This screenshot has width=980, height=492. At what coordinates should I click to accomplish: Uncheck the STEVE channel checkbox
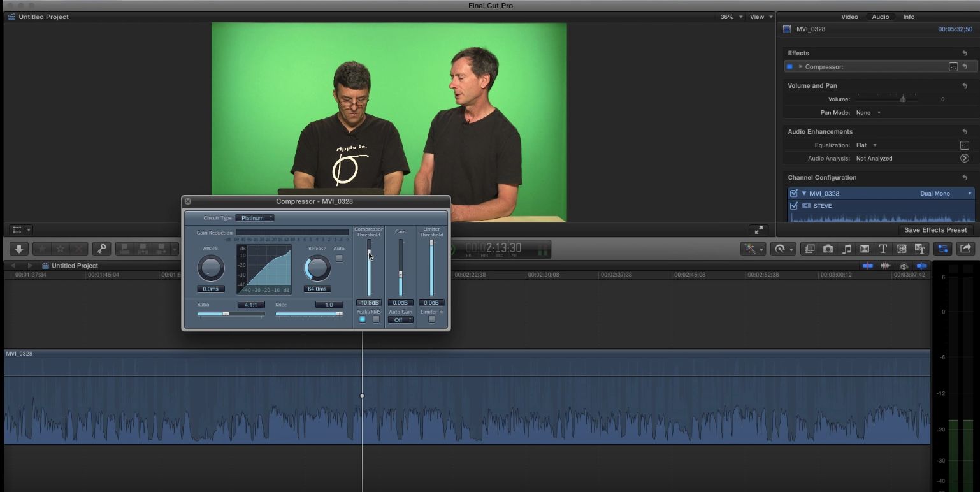[794, 206]
